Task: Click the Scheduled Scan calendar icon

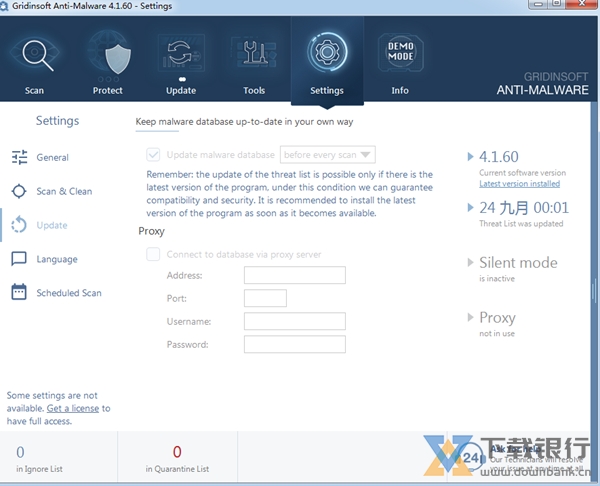Action: [19, 292]
